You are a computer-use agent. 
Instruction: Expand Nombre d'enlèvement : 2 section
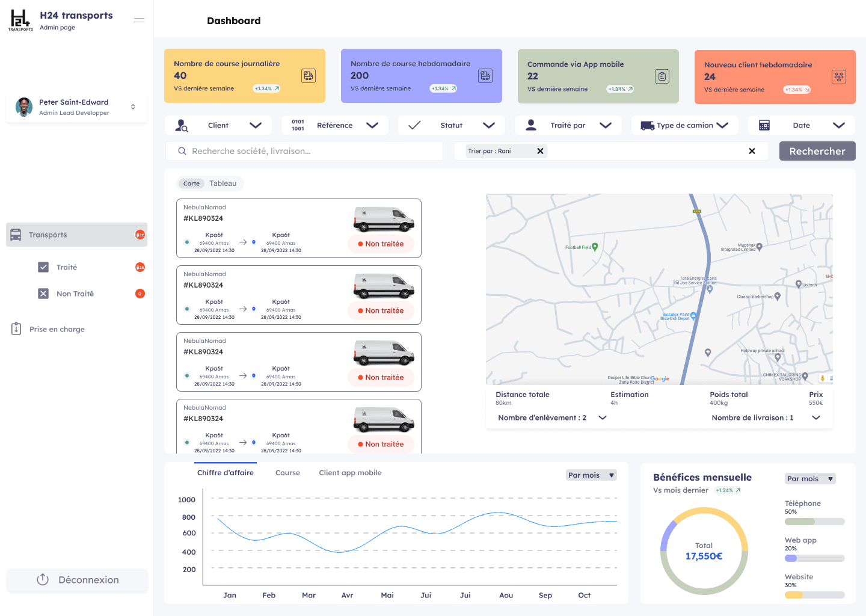coord(603,417)
